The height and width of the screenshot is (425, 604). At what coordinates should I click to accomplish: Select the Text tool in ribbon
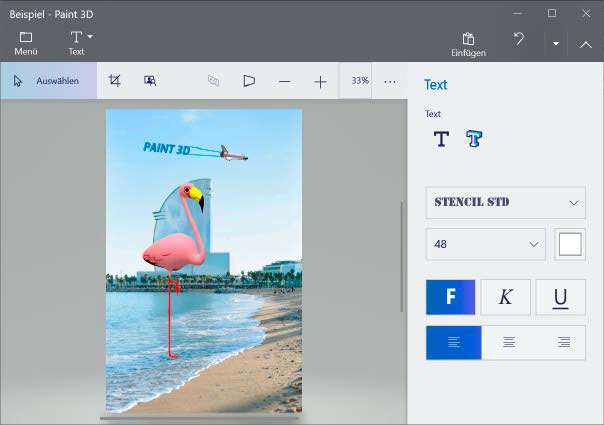76,43
